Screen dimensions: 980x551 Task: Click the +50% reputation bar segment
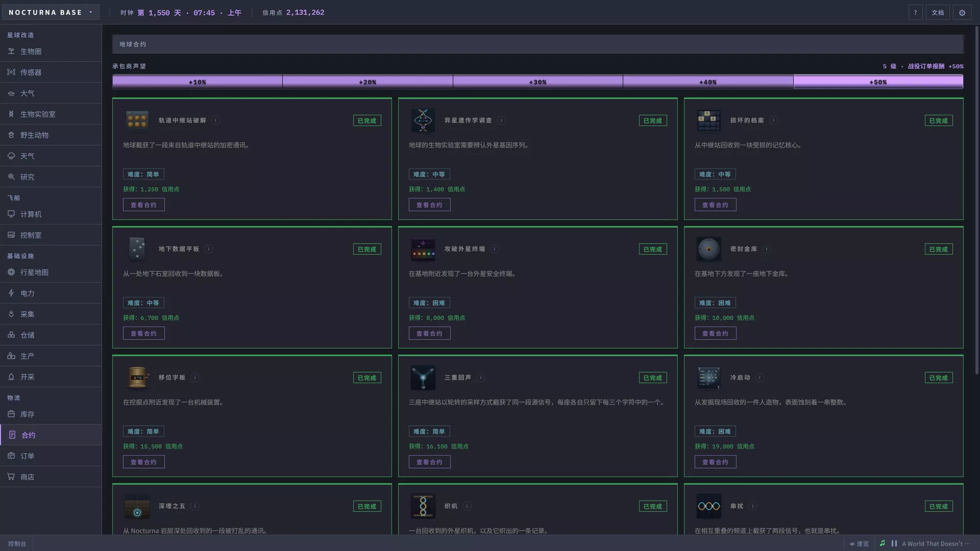tap(878, 82)
